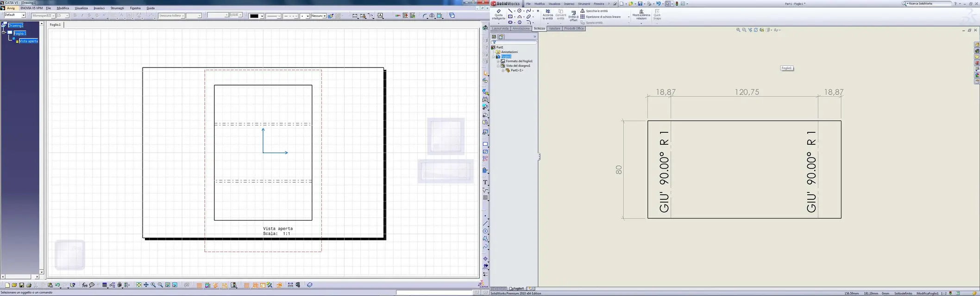Select the Line sketch tool in SolidWorks
980x296 pixels.
pyautogui.click(x=510, y=11)
